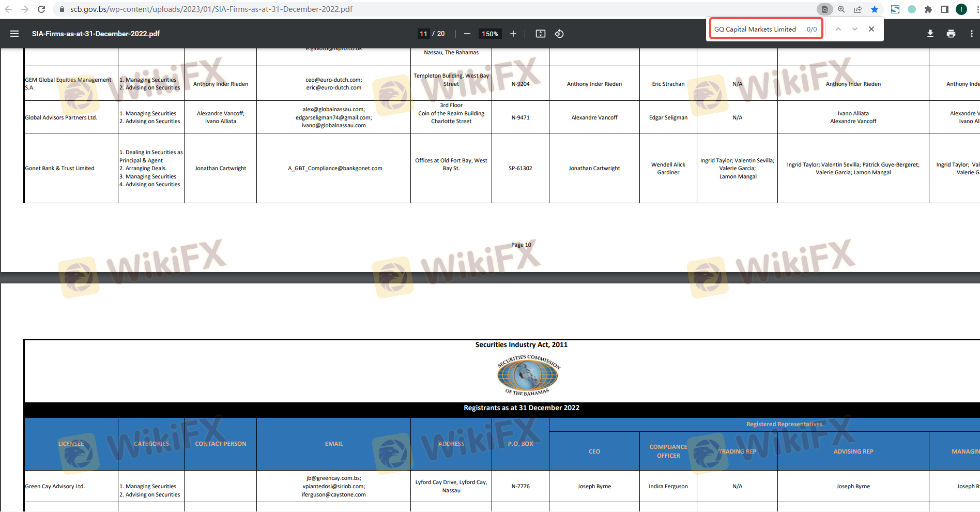The height and width of the screenshot is (512, 980).
Task: Go to previous find result
Action: coord(838,29)
